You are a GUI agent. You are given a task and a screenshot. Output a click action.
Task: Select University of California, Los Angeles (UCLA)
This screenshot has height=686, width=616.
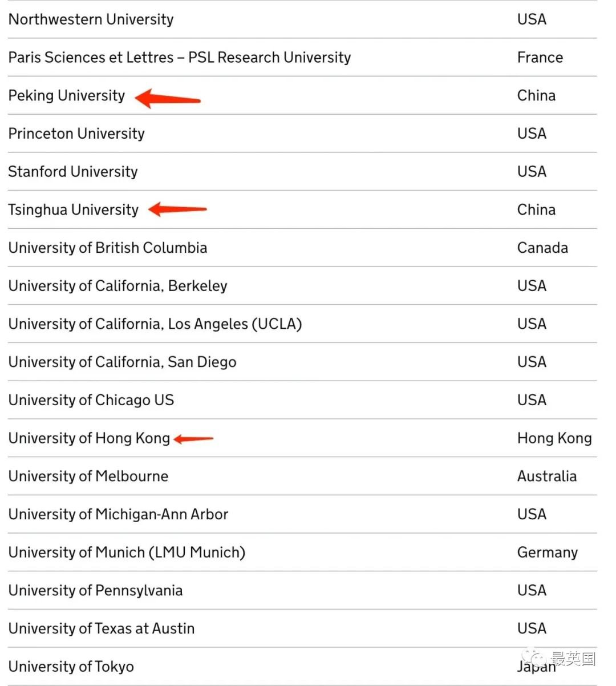(x=155, y=324)
